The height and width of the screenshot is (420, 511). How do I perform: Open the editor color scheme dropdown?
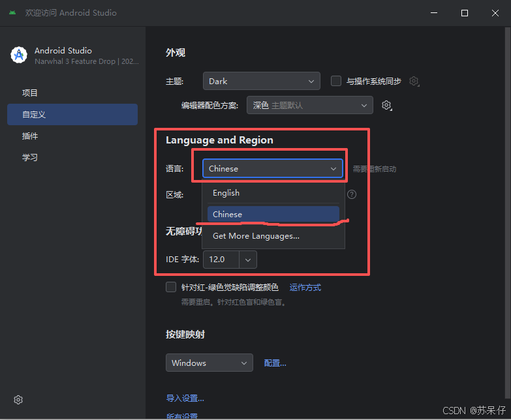tap(309, 105)
